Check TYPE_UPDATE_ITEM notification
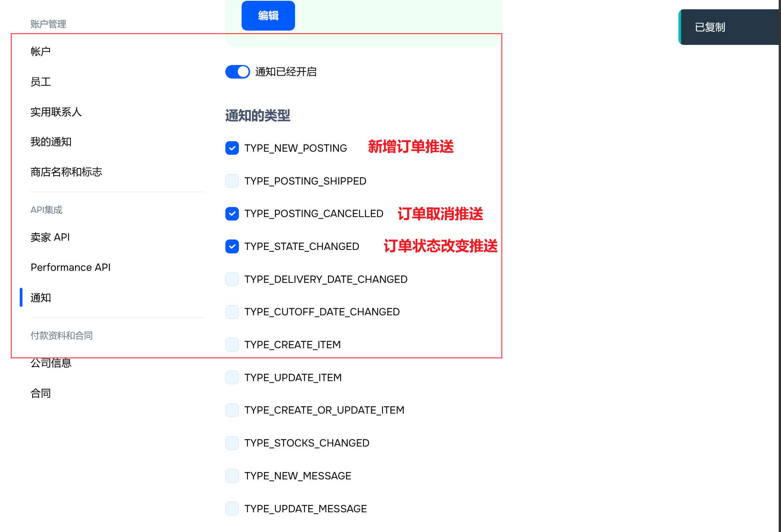 (232, 377)
